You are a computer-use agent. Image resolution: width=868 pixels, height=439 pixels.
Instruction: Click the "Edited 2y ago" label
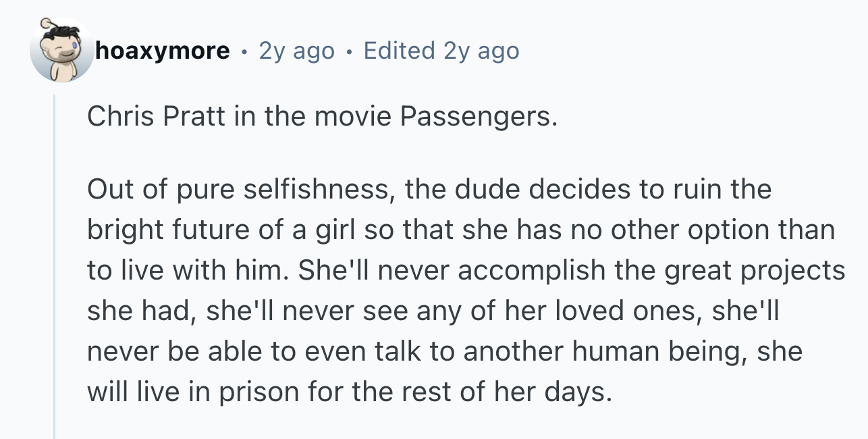click(x=441, y=51)
